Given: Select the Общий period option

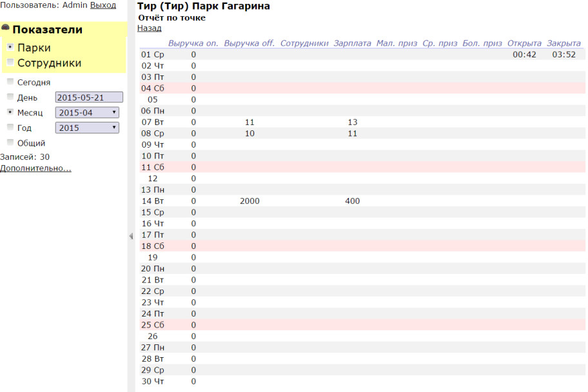Looking at the screenshot, I should click(10, 142).
